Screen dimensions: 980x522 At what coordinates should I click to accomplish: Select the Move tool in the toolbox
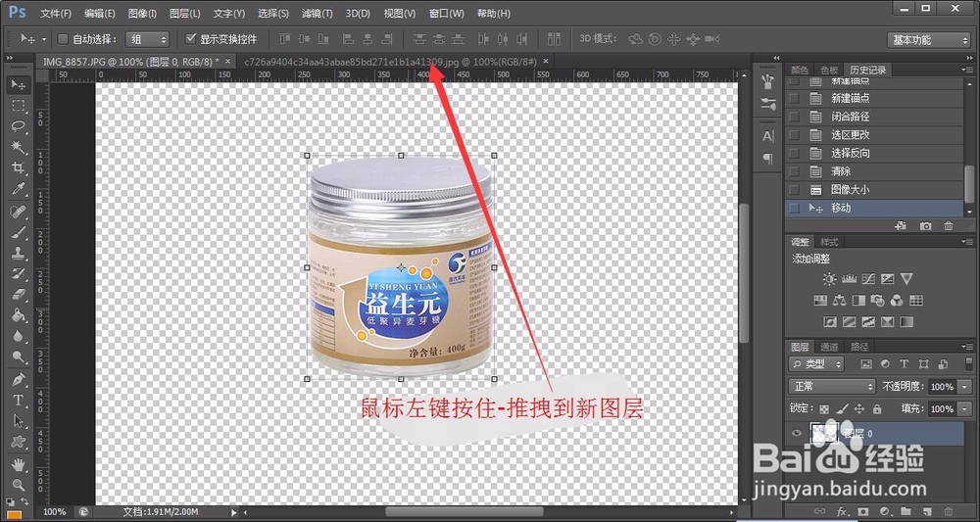point(18,84)
